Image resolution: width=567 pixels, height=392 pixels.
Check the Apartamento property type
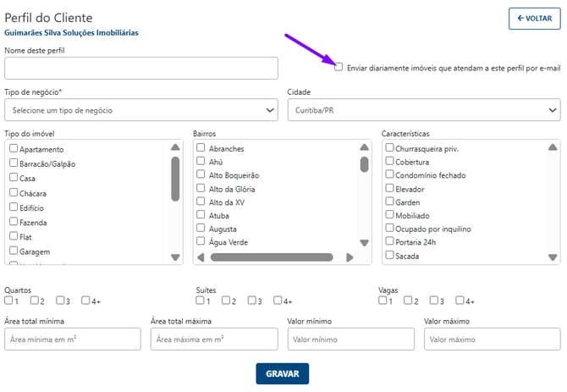(14, 149)
